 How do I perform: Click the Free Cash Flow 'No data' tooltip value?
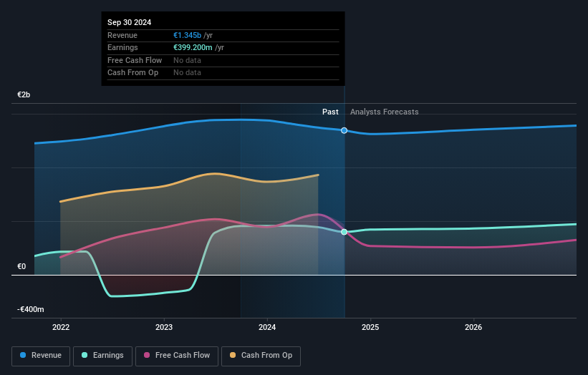(x=187, y=60)
